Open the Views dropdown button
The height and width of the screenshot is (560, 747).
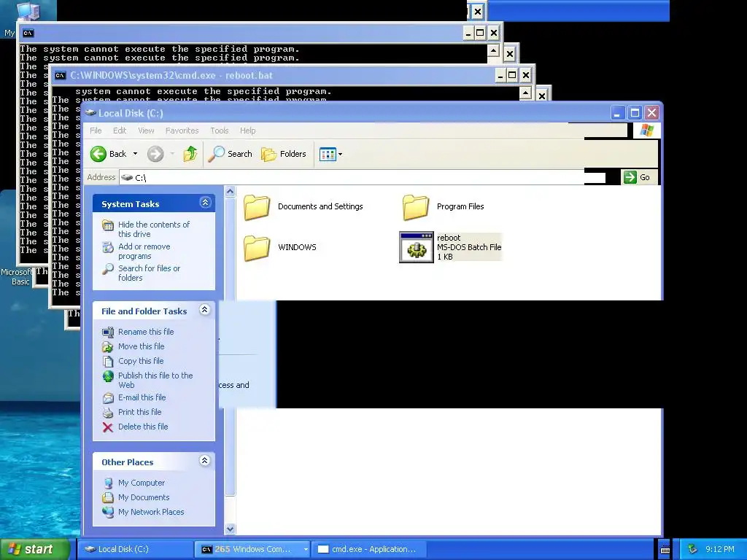coord(330,155)
